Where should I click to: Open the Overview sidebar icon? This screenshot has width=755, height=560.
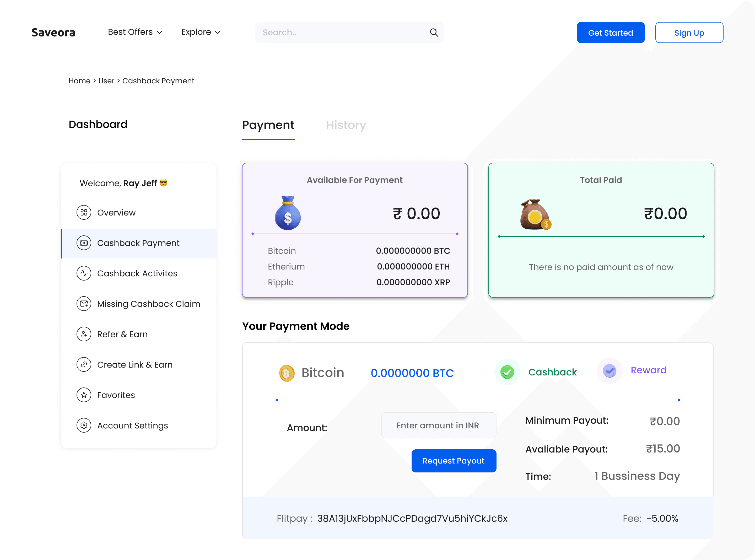pos(84,213)
